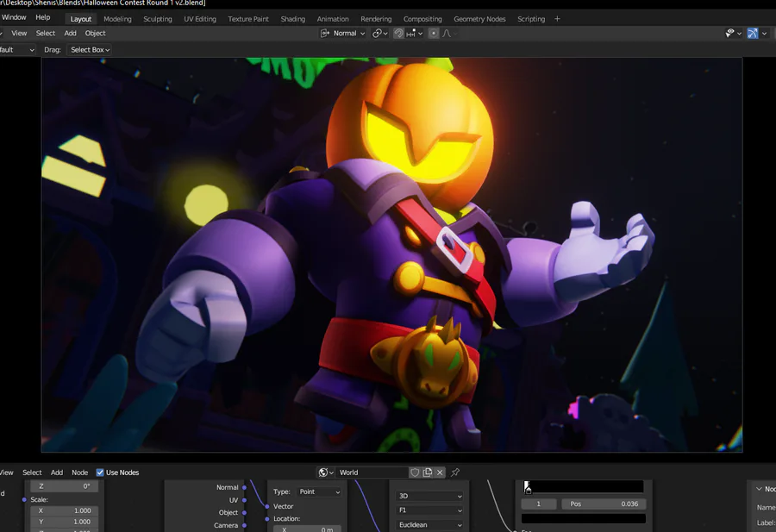The image size is (776, 532).
Task: Click the plus icon to add workspace
Action: point(557,19)
